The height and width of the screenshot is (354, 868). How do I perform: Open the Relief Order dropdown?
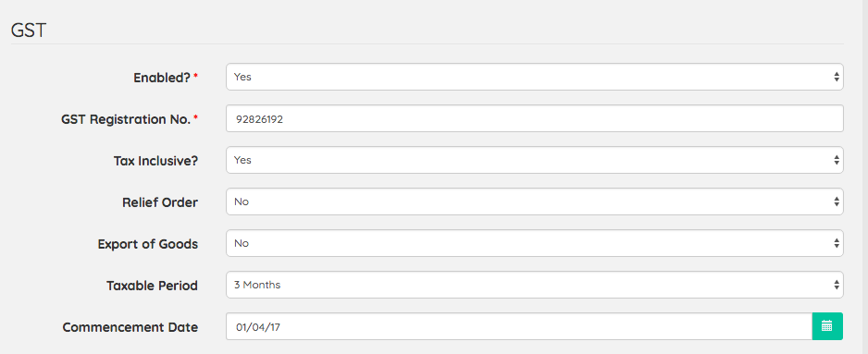pyautogui.click(x=534, y=201)
